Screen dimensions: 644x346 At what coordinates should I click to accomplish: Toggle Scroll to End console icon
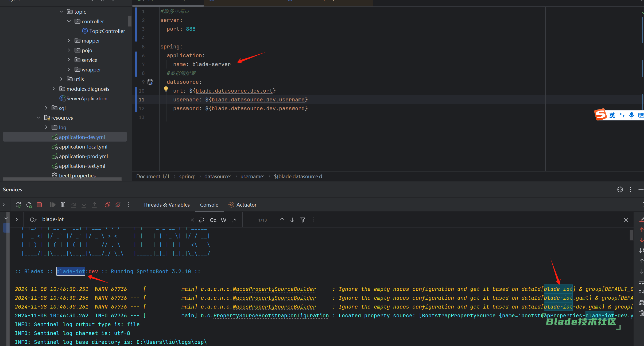point(641,292)
